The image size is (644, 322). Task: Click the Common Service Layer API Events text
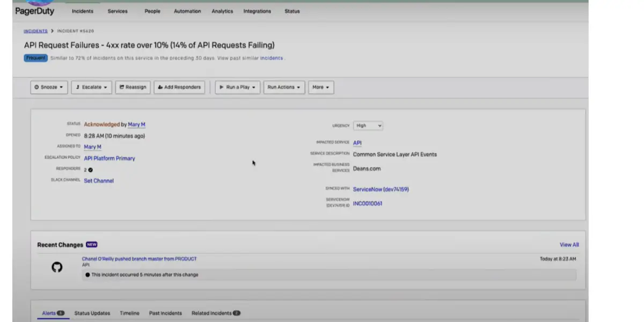[395, 154]
